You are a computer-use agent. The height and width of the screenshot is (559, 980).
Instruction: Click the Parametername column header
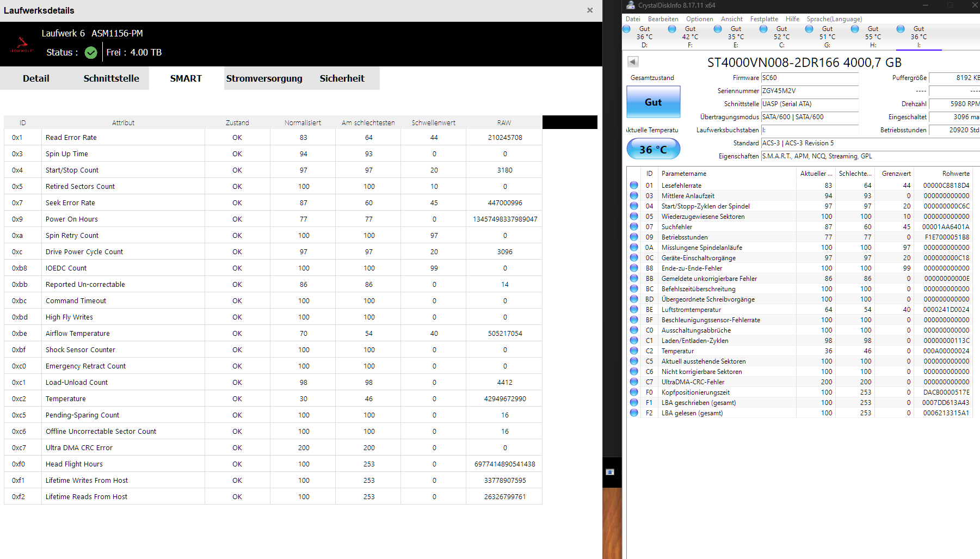727,174
